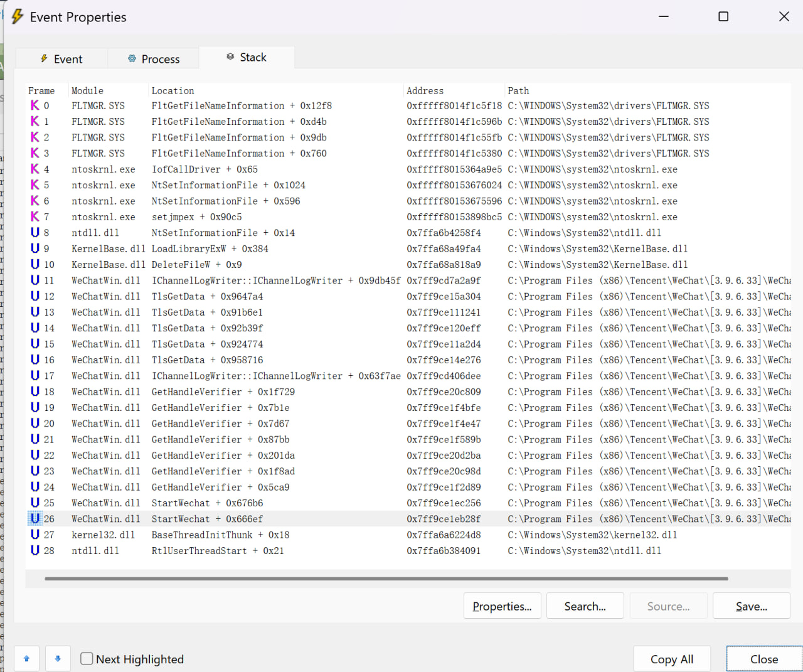Click the U icon for frame 28 RtlUserThreadStart

point(35,550)
